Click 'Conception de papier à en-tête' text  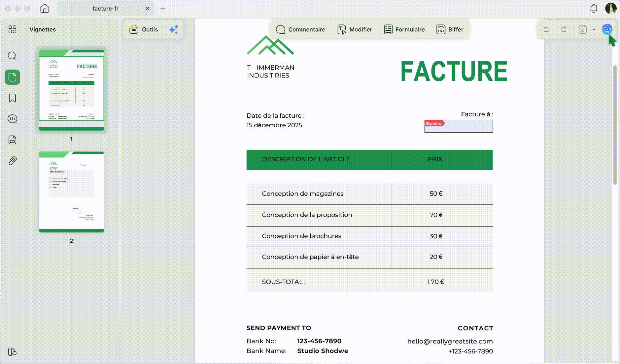tap(310, 257)
